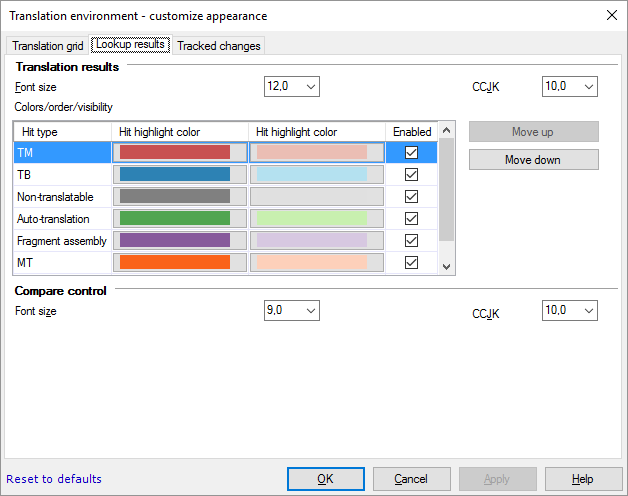Open Translation results CCJK size dropdown
628x496 pixels.
click(x=570, y=87)
